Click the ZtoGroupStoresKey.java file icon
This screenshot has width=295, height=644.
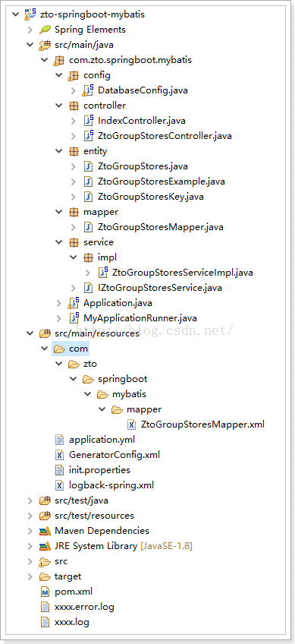(88, 197)
